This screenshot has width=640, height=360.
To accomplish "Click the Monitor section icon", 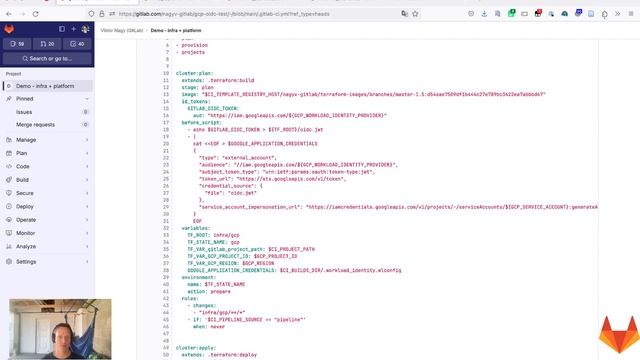I will [x=9, y=233].
